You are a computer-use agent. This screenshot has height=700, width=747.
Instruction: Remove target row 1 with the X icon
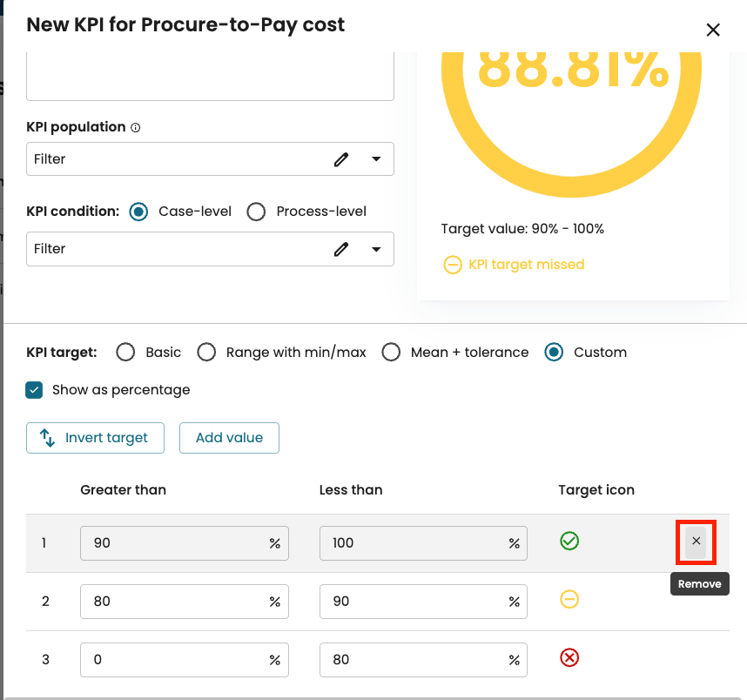point(696,542)
